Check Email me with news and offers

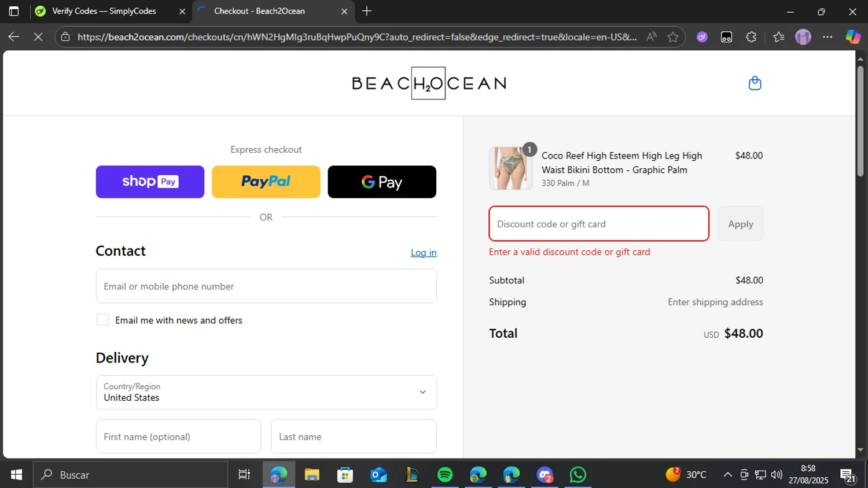(x=102, y=320)
